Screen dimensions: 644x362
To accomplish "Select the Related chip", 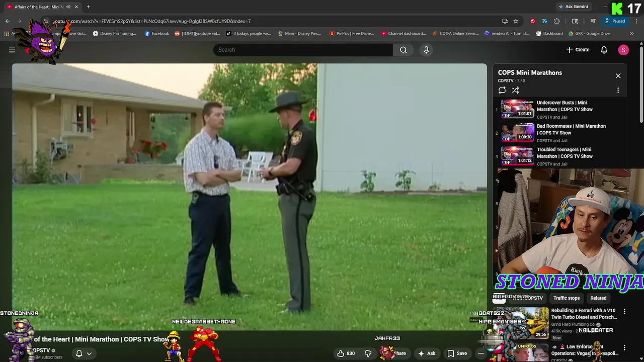I will point(598,298).
